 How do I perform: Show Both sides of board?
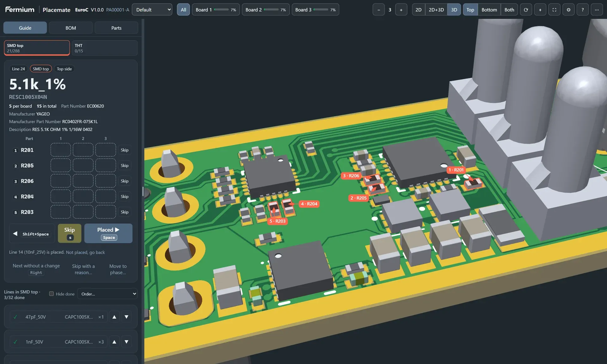(x=509, y=10)
